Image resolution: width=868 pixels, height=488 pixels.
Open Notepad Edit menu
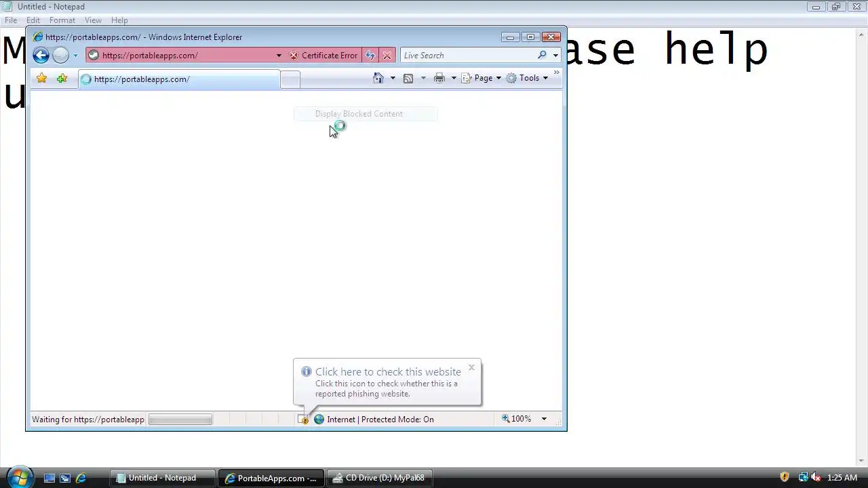coord(33,20)
